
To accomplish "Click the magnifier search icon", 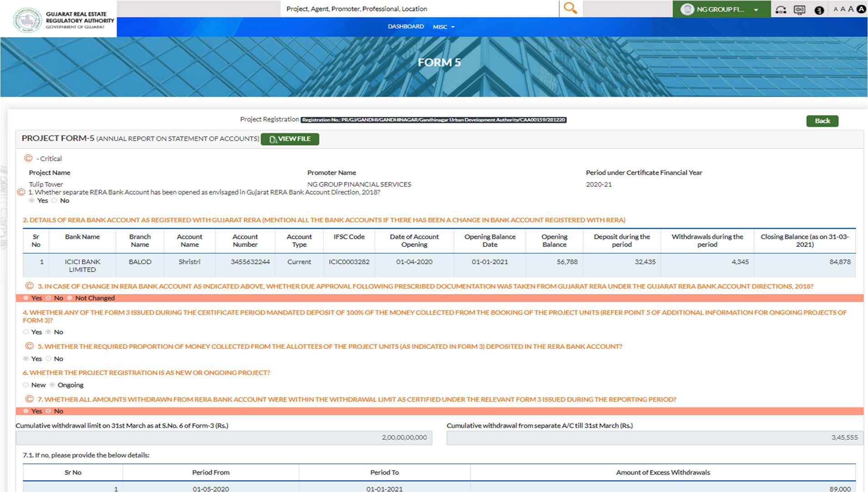I will coord(570,8).
